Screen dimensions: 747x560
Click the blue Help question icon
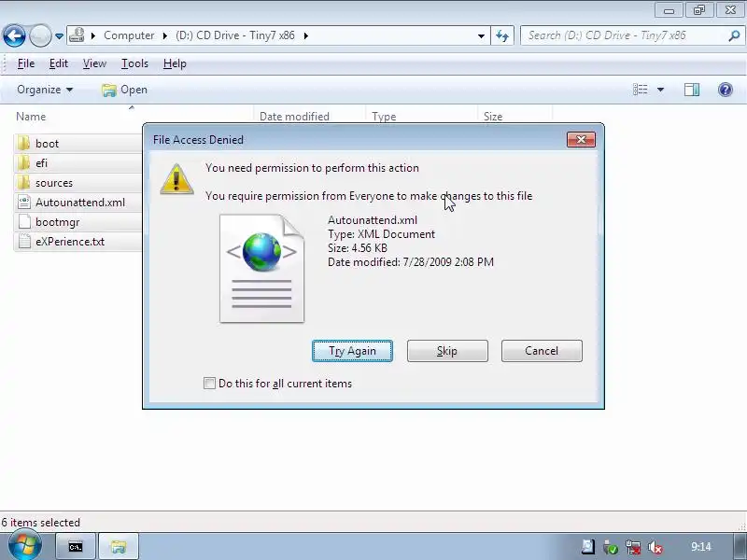(726, 90)
